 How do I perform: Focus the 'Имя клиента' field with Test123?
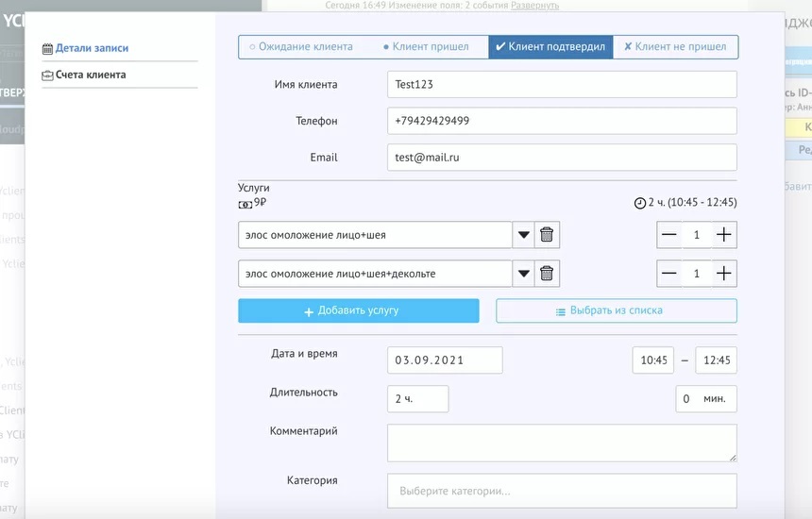(562, 84)
